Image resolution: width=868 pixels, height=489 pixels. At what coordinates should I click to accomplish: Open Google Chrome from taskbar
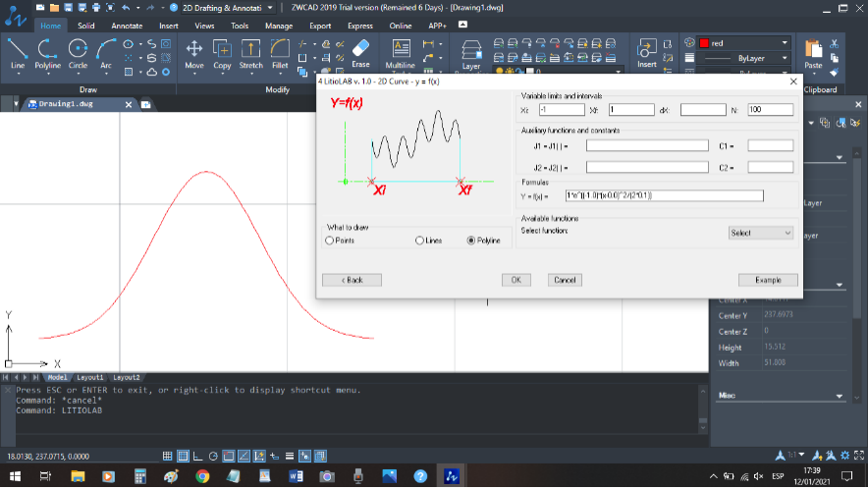coord(202,476)
